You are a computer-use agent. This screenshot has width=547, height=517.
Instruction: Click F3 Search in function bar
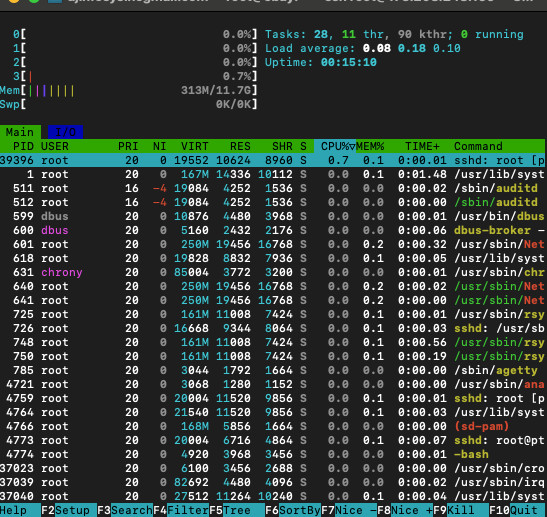pyautogui.click(x=125, y=510)
